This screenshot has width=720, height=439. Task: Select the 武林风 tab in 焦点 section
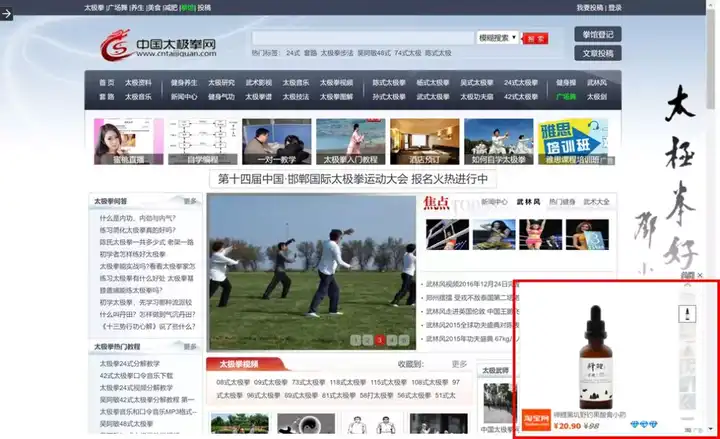click(x=528, y=202)
